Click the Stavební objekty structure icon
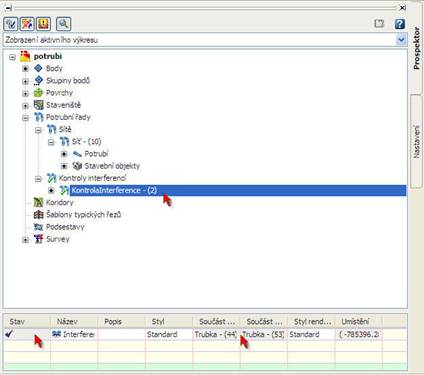The image size is (424, 375). tap(77, 166)
